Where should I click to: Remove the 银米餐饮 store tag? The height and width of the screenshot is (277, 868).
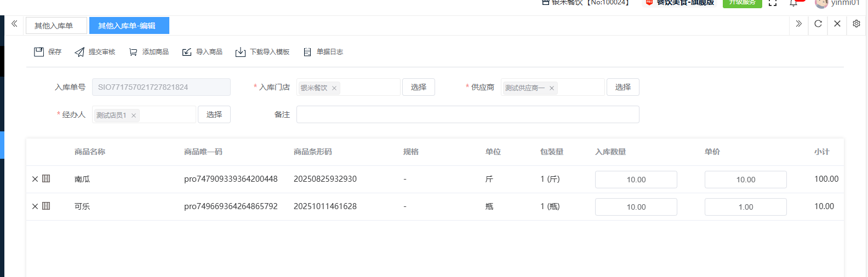[334, 88]
